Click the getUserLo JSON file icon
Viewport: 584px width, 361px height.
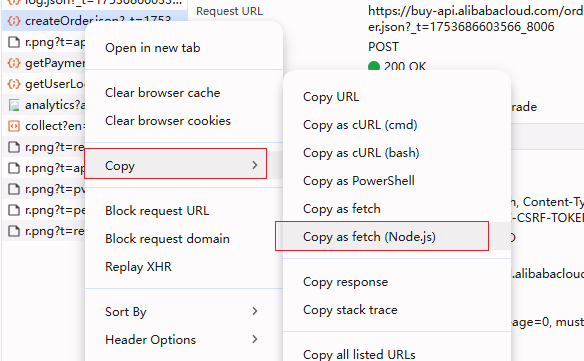(x=14, y=84)
